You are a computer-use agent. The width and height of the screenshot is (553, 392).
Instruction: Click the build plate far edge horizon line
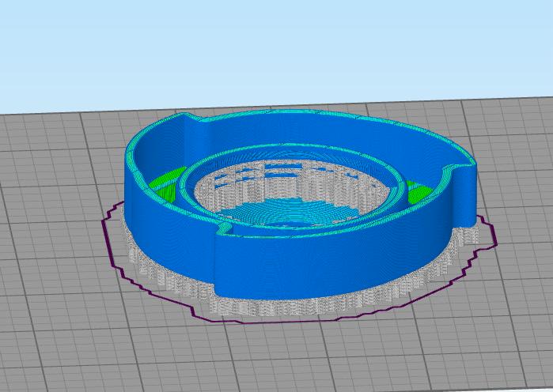point(277,106)
